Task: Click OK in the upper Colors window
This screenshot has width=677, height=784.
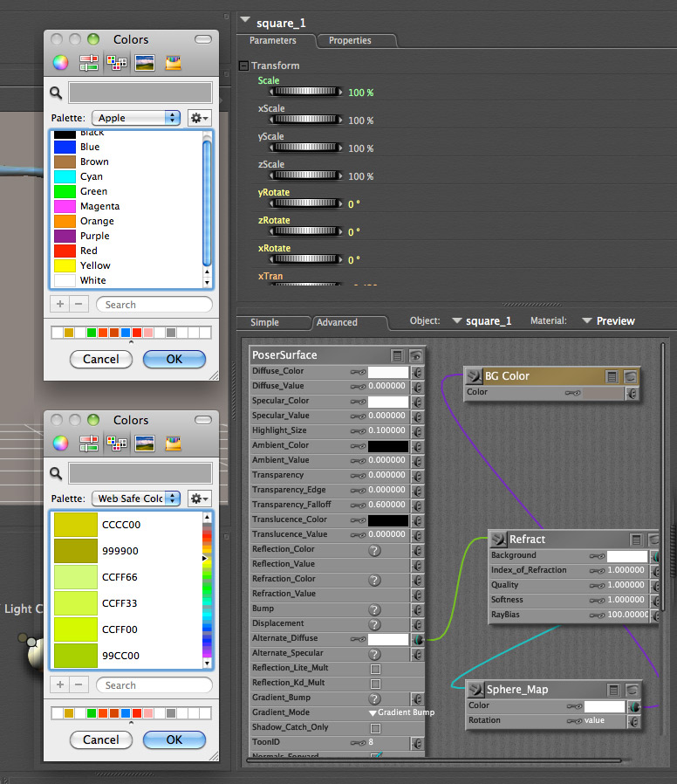Action: 174,359
